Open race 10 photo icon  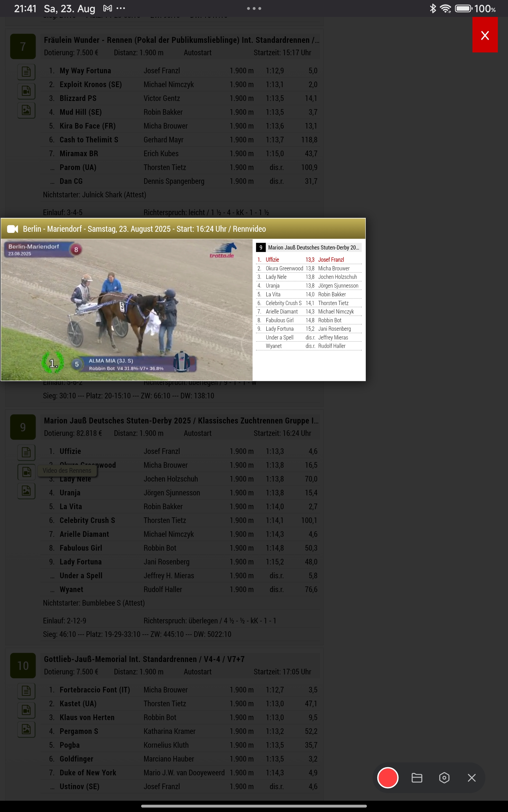click(x=26, y=729)
